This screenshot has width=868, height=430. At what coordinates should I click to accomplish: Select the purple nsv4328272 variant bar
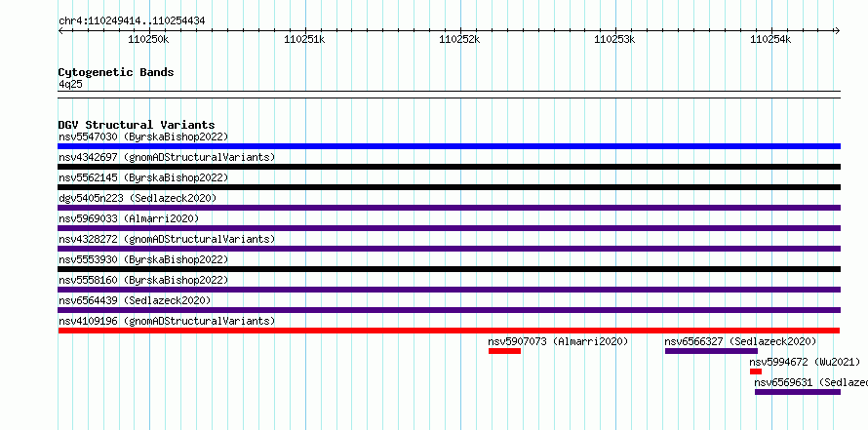(x=449, y=249)
